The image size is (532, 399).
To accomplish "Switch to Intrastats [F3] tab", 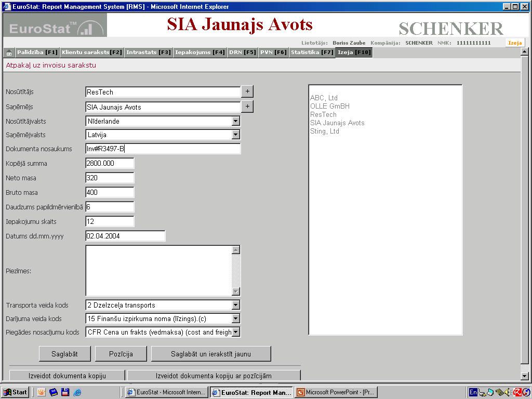I will (148, 52).
